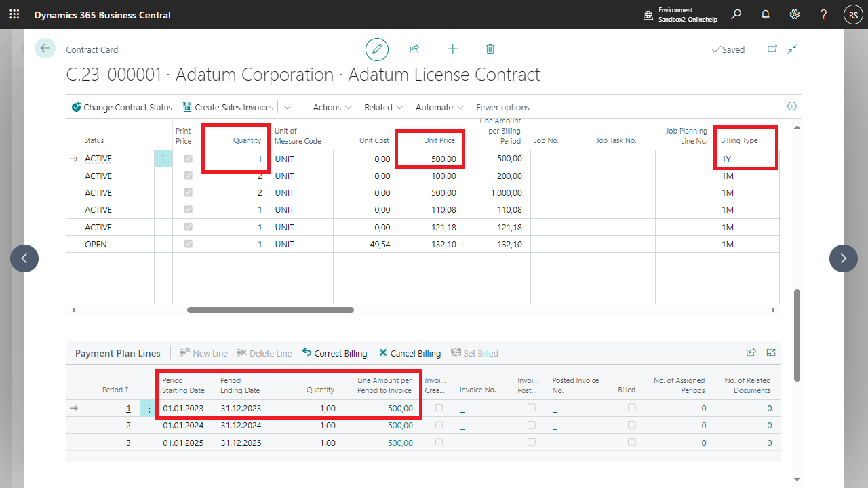
Task: Click Fewer options
Action: 502,107
